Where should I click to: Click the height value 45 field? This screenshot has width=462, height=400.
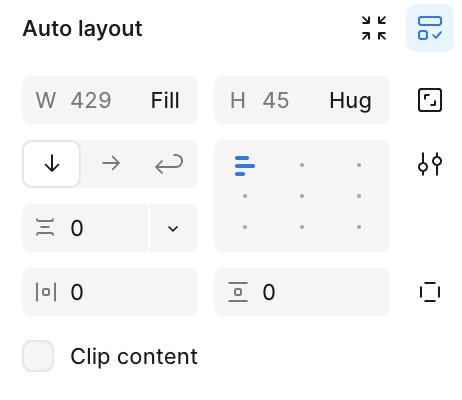coord(276,100)
